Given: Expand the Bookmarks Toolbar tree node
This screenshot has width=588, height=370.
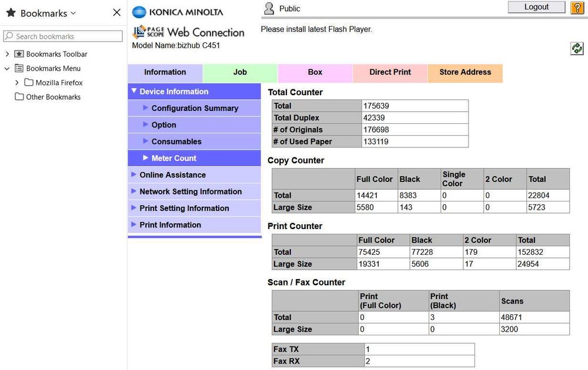Looking at the screenshot, I should [7, 54].
